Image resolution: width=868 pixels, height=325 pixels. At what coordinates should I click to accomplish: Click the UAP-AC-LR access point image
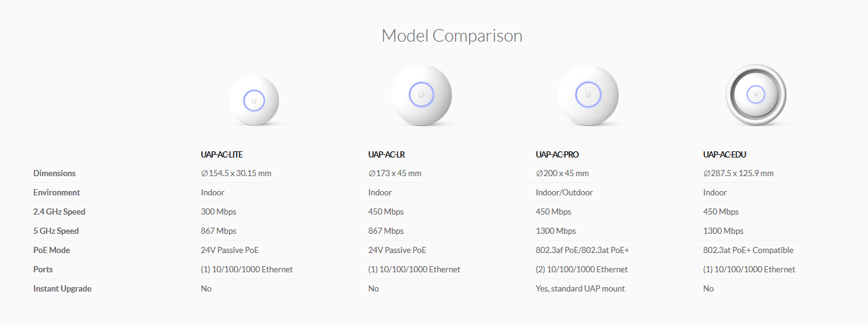pos(421,95)
